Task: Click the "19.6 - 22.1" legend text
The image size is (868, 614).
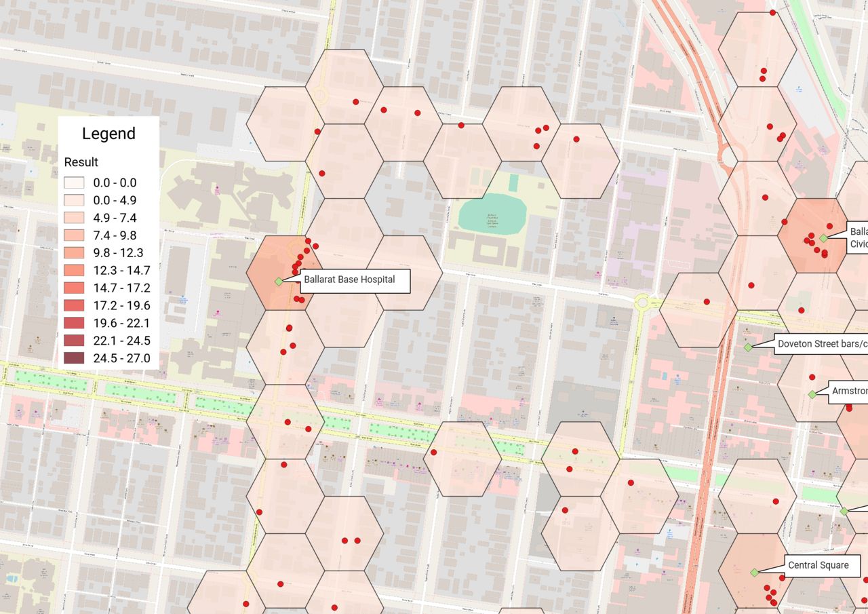Action: (121, 323)
